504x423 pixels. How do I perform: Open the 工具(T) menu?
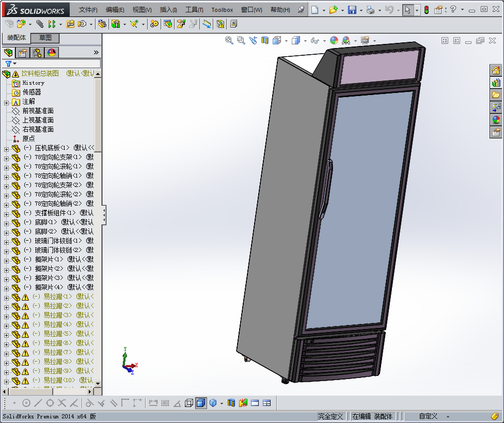pos(194,10)
